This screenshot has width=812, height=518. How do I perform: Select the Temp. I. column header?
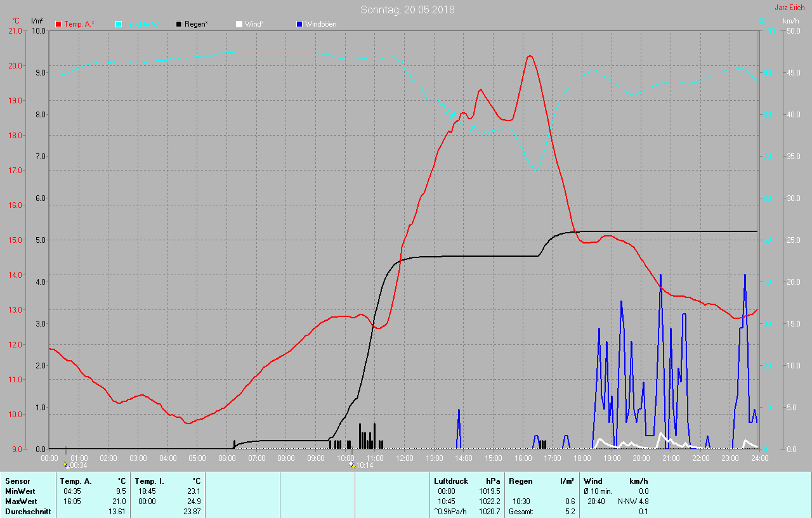[x=149, y=481]
